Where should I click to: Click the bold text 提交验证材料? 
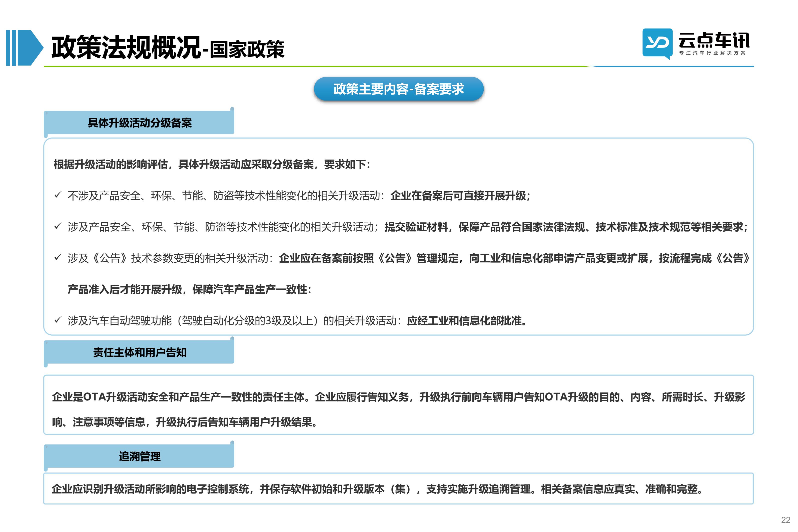click(416, 227)
